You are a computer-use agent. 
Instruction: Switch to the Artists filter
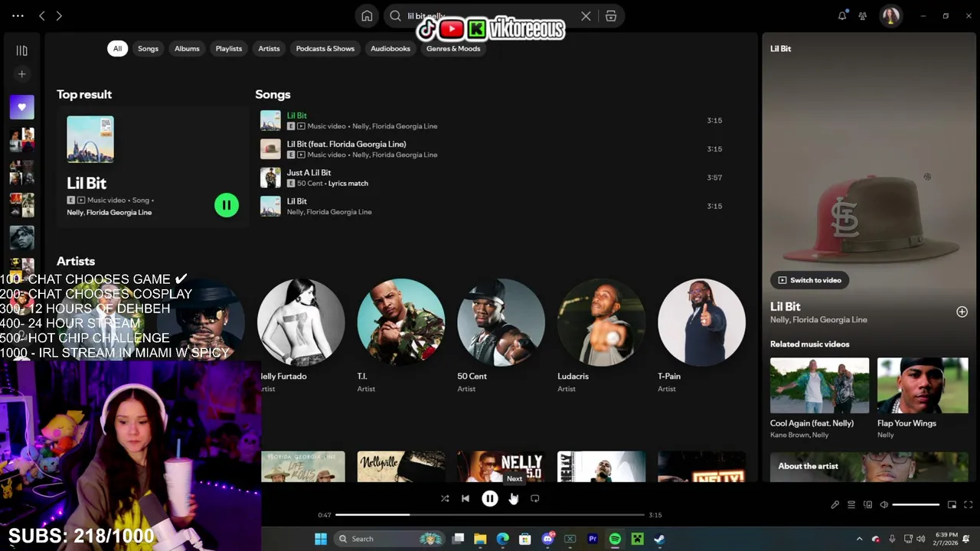(x=269, y=48)
